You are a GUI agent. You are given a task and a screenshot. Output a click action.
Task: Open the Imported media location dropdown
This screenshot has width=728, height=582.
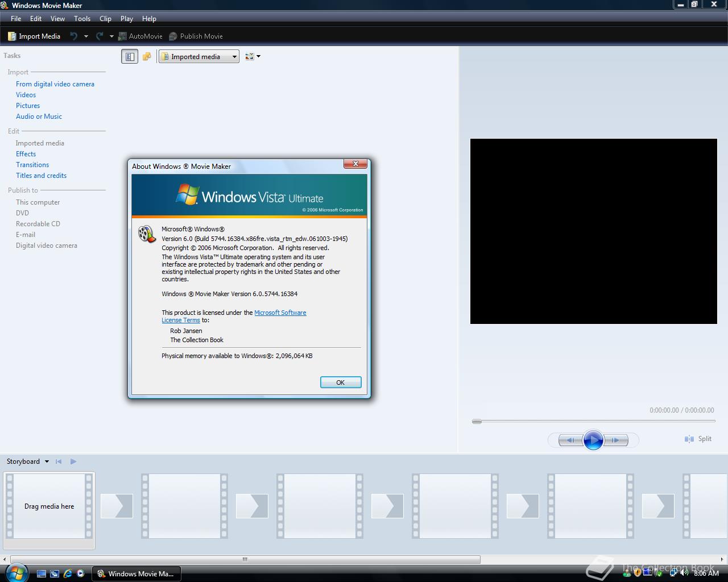tap(199, 56)
